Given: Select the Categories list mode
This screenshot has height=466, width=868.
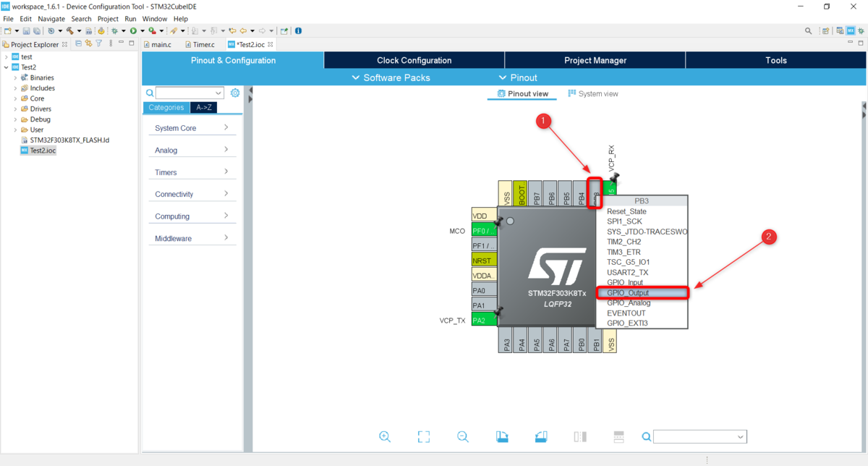Looking at the screenshot, I should click(x=166, y=107).
